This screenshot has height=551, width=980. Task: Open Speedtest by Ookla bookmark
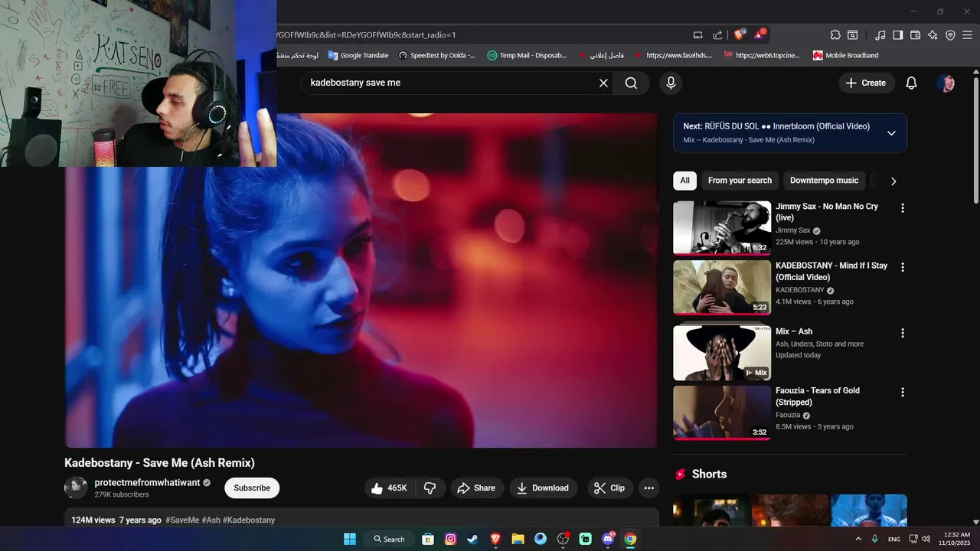point(437,55)
